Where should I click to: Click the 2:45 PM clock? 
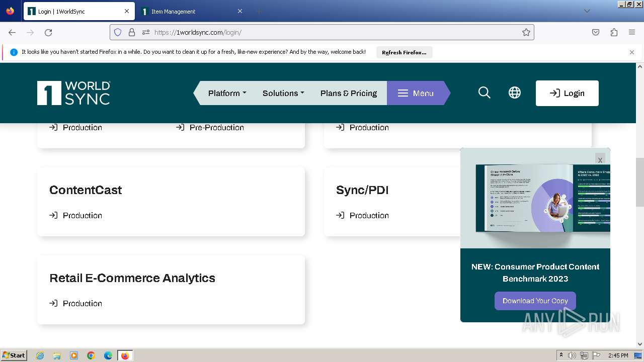click(x=618, y=355)
